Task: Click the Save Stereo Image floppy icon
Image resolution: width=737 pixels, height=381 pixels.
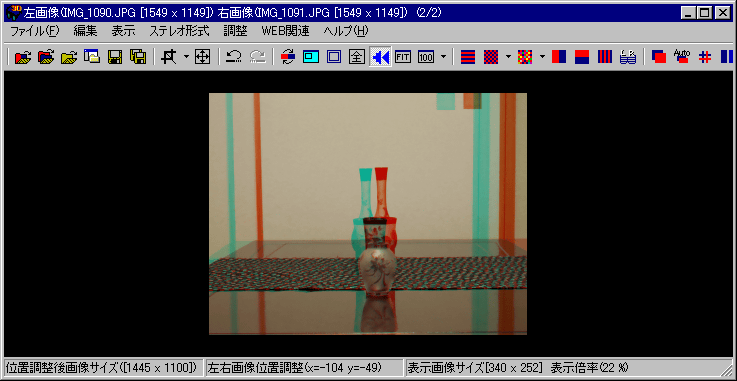Action: click(115, 57)
